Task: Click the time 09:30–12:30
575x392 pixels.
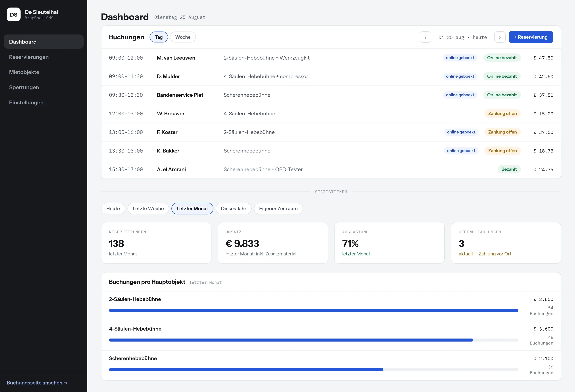Action: (126, 95)
